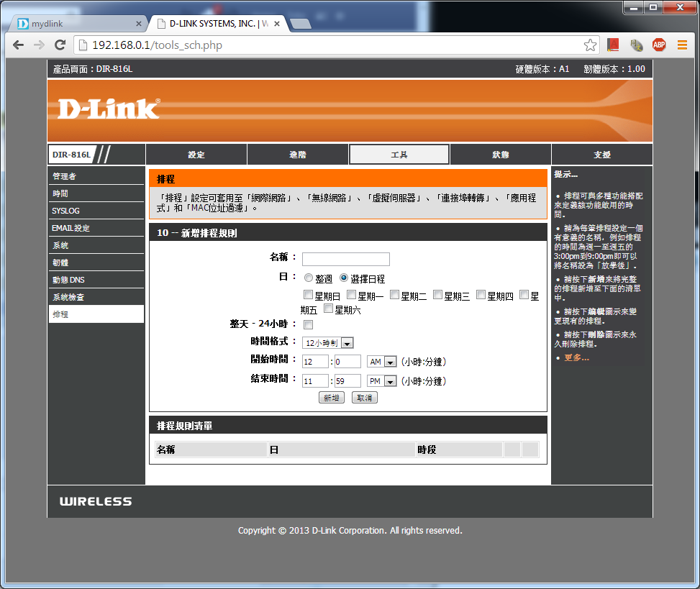
Task: Open the 時間格式 dropdown
Action: (328, 343)
